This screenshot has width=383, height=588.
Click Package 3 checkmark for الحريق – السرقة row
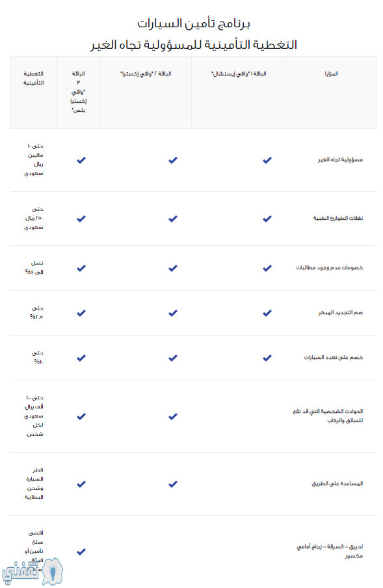81,552
